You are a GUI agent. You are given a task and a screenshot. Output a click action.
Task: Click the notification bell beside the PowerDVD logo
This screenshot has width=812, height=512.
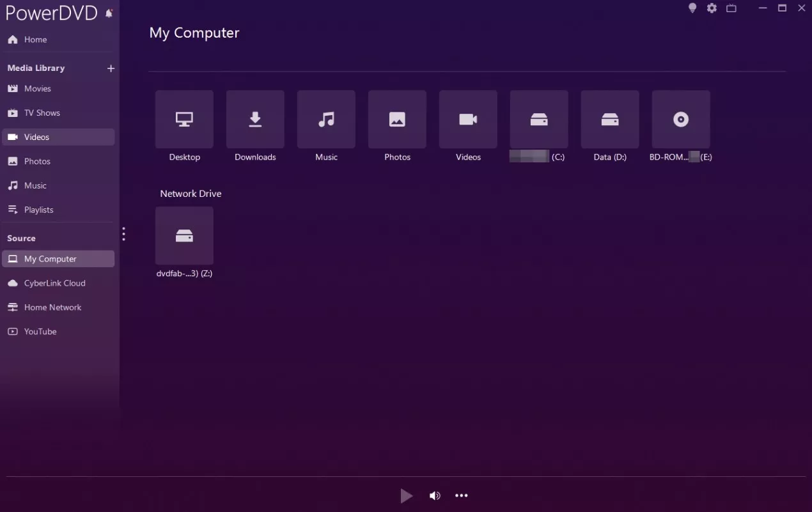click(109, 13)
